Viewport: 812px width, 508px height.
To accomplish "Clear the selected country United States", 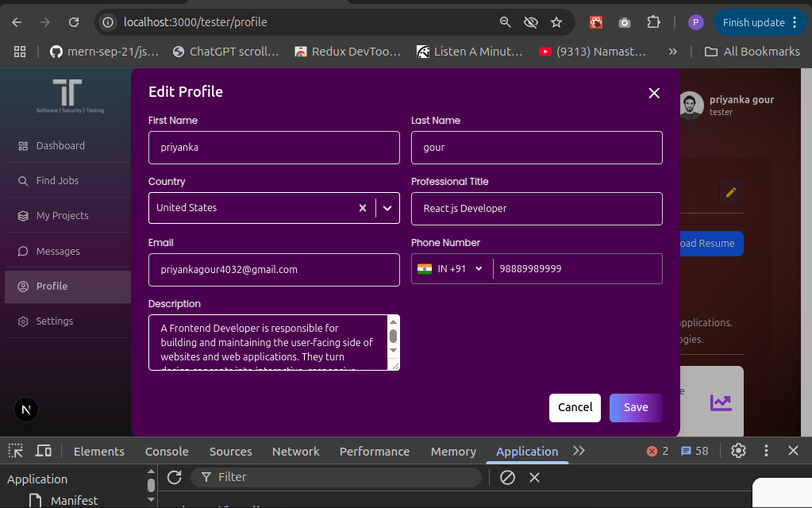I will 363,208.
